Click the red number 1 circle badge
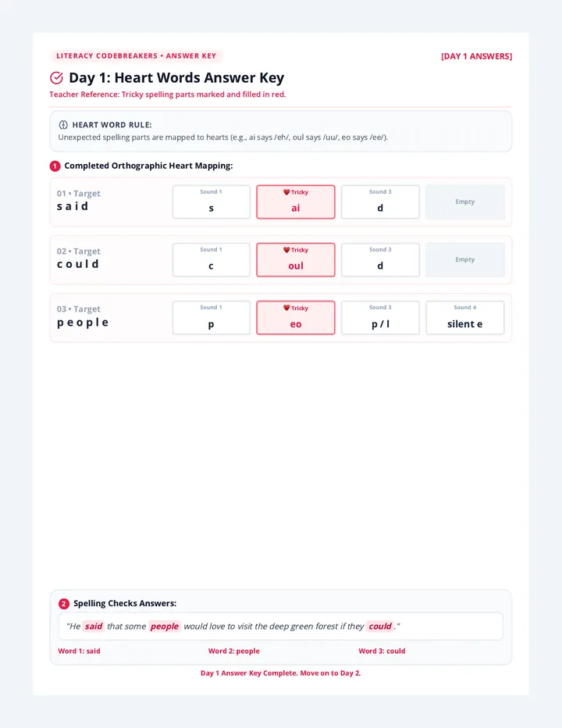 55,166
